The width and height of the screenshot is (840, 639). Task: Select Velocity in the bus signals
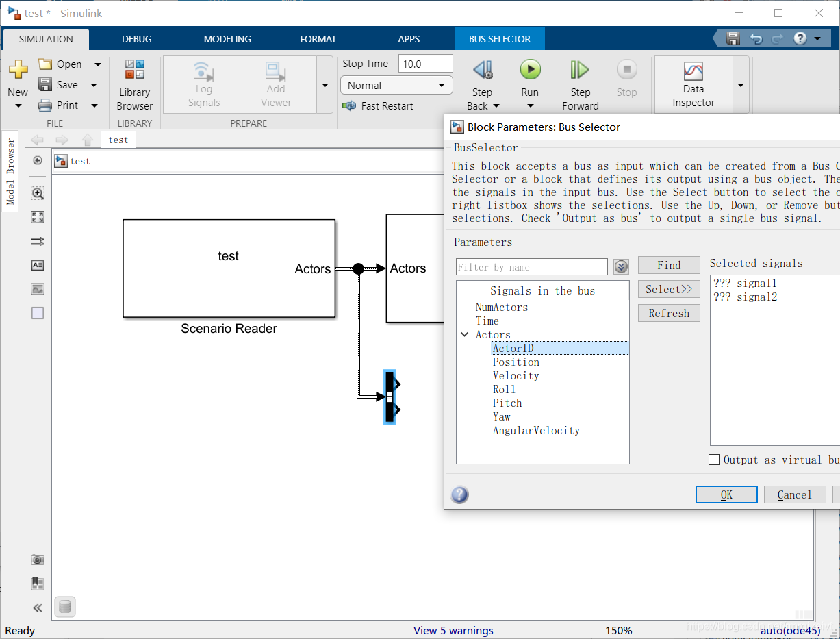point(516,375)
